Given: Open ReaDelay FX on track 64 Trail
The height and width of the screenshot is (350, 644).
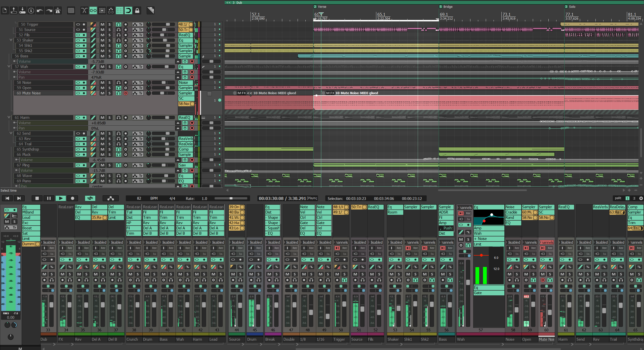Looking at the screenshot, I should 186,144.
